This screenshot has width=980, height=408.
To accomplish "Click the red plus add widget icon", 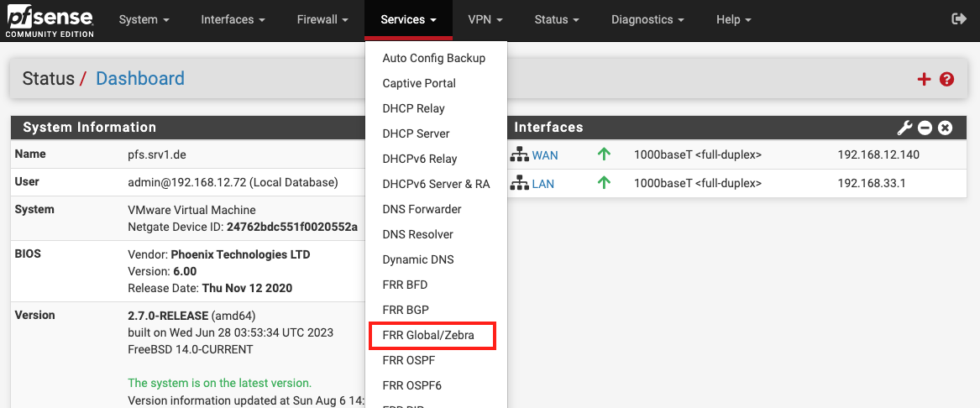I will [924, 79].
